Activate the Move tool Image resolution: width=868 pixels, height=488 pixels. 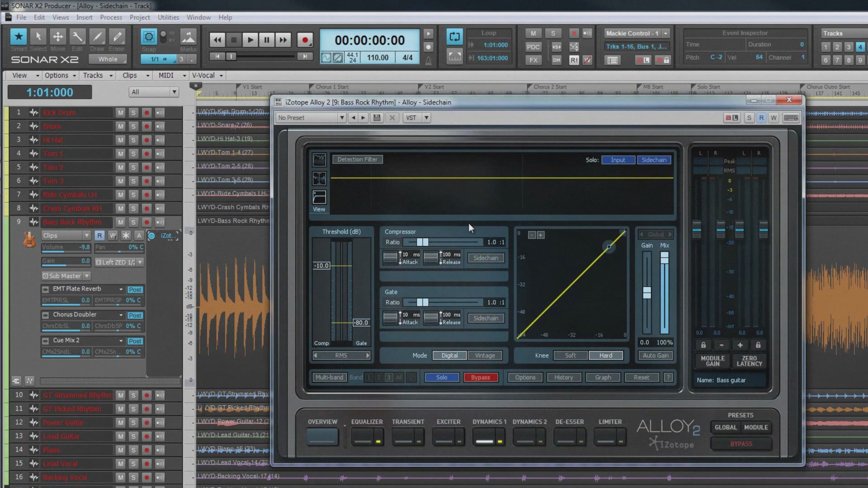click(58, 37)
